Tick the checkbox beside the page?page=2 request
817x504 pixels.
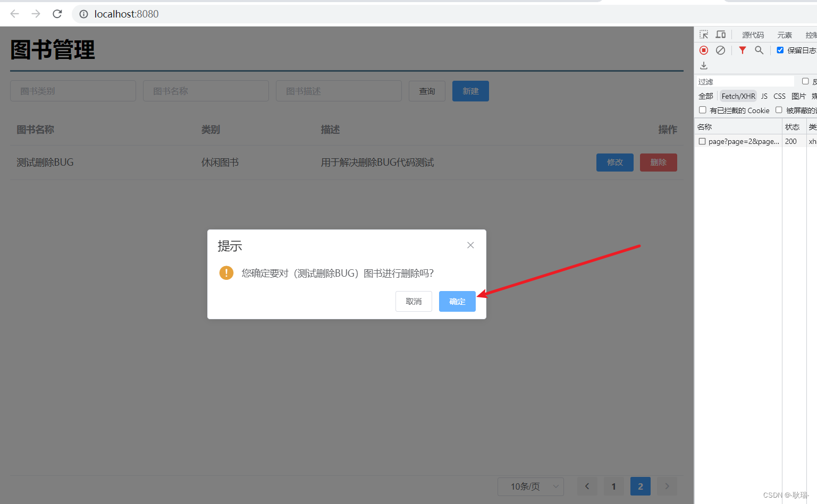pyautogui.click(x=702, y=141)
